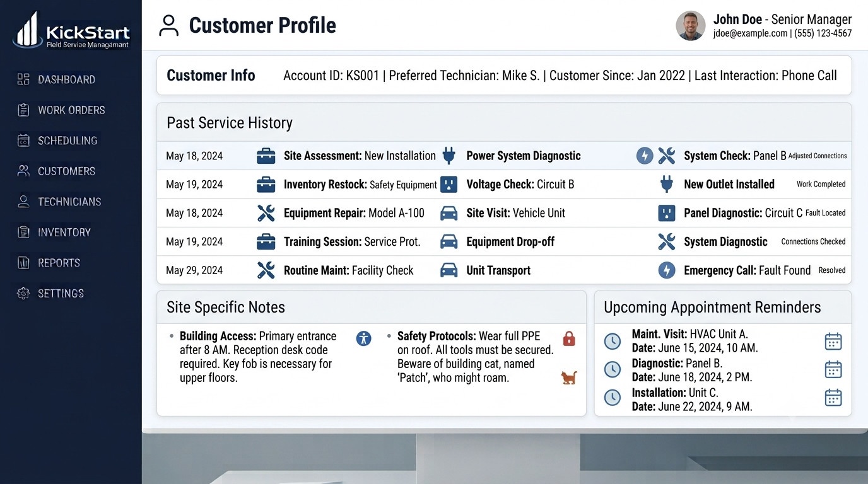
Task: Click the KickStart logo
Action: [x=71, y=30]
